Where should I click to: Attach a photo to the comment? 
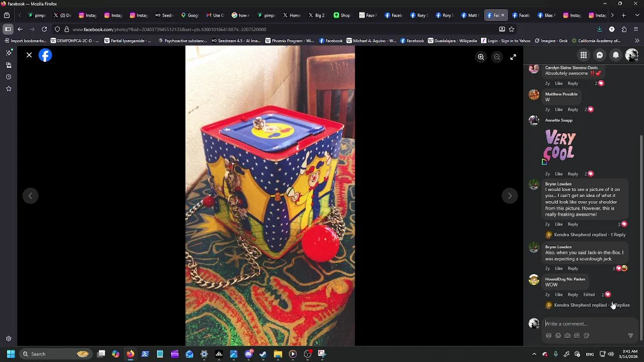coord(568,336)
